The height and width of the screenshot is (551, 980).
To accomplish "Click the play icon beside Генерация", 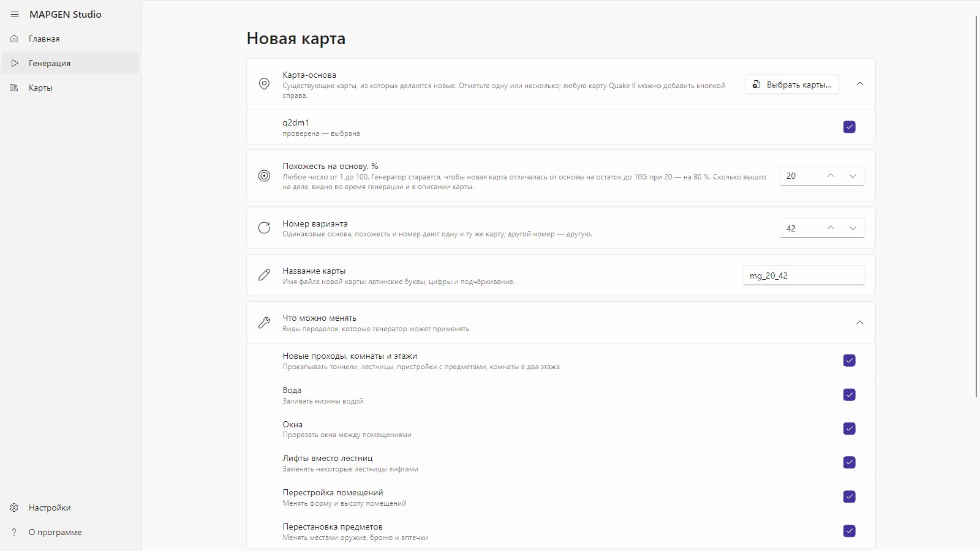I will [x=14, y=63].
